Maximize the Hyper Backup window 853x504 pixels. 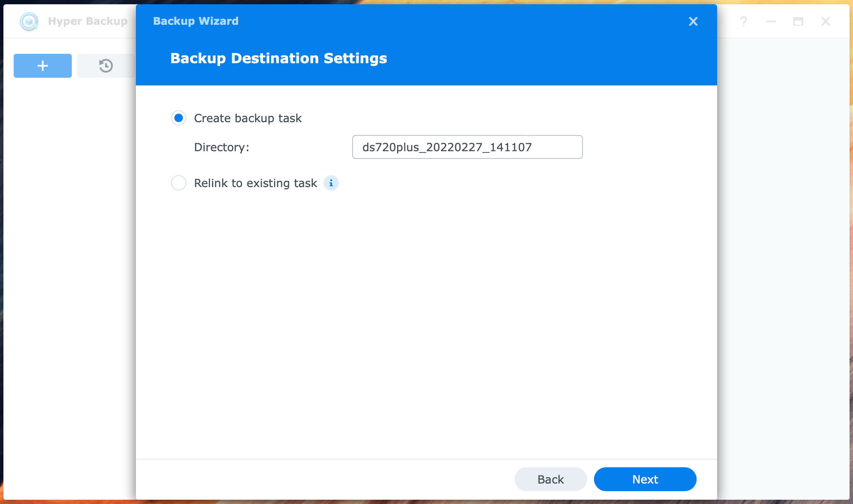(x=798, y=21)
